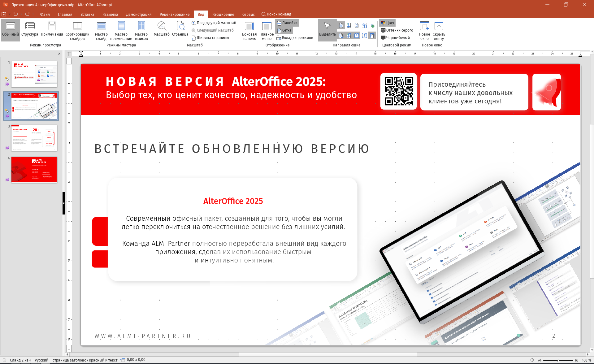Switch to the Рецензирование ribbon tab
Image resolution: width=594 pixels, height=364 pixels.
(x=175, y=14)
